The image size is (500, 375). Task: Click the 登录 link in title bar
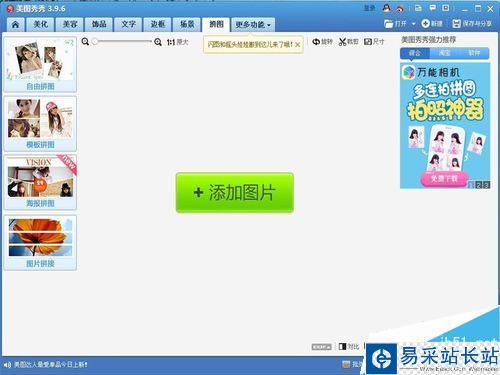369,8
